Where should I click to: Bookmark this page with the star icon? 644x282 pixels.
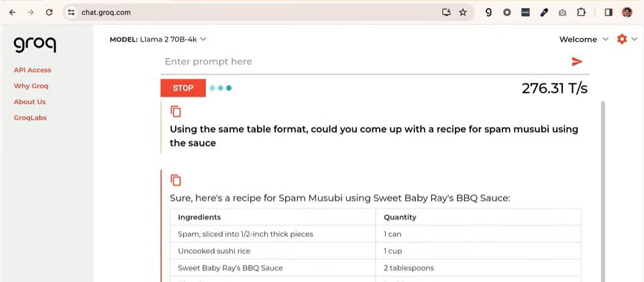(463, 12)
